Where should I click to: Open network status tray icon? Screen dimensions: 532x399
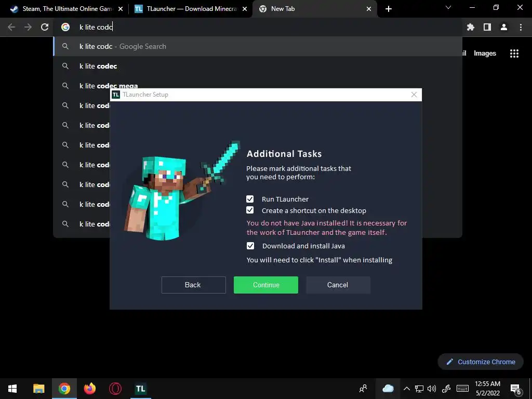[419, 389]
